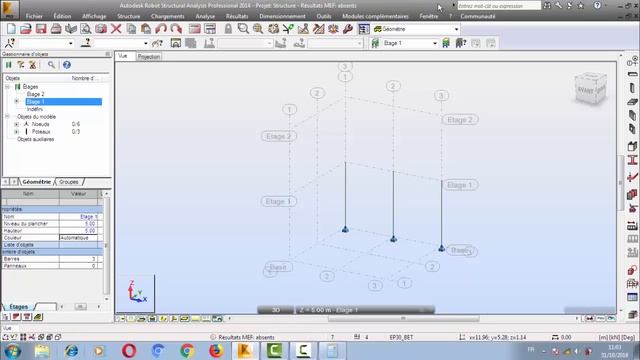Open print preview with the magnifier-page icon

(x=86, y=29)
